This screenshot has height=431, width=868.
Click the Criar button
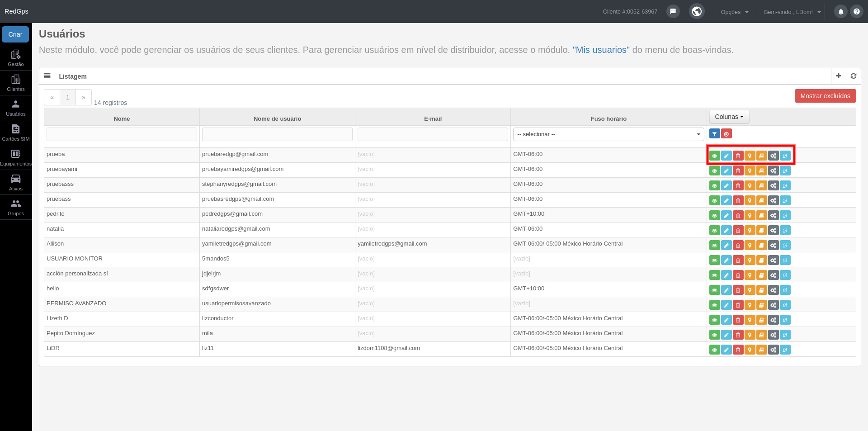coord(15,34)
